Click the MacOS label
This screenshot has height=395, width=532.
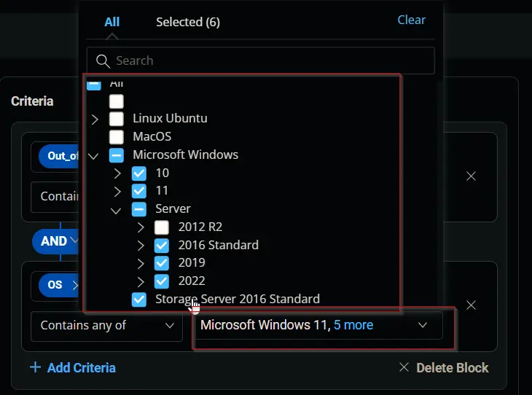[152, 137]
